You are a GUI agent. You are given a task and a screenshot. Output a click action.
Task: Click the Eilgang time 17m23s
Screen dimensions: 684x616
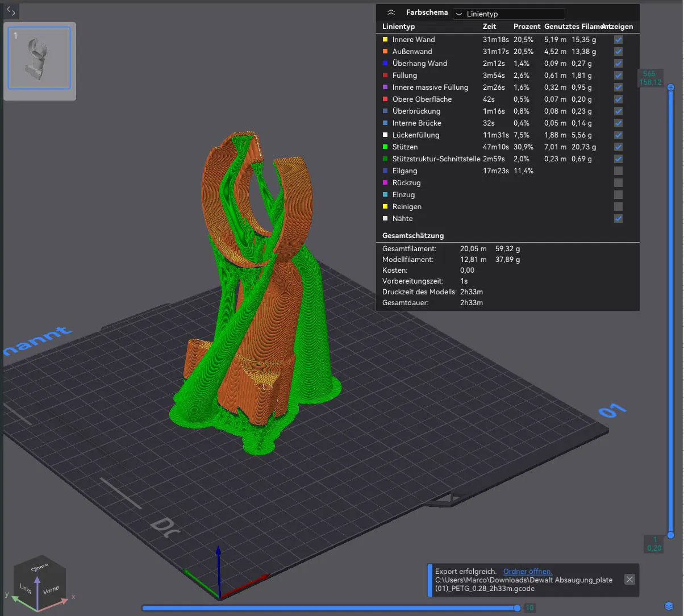(496, 171)
